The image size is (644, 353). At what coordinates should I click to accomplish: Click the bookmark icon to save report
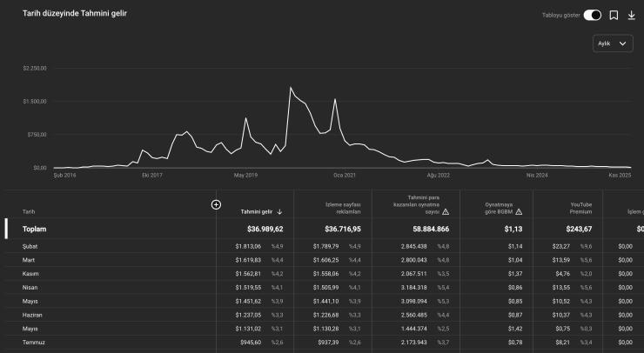coord(614,15)
